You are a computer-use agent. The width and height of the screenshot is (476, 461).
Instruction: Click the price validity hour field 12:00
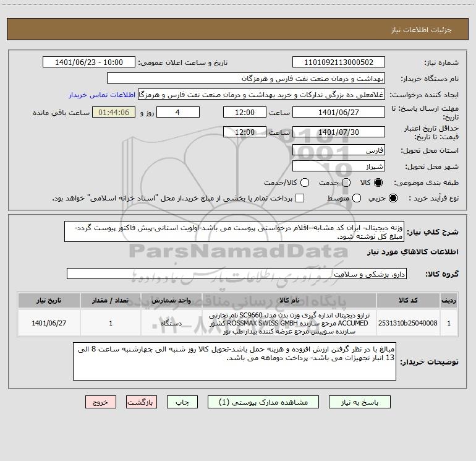pyautogui.click(x=245, y=132)
